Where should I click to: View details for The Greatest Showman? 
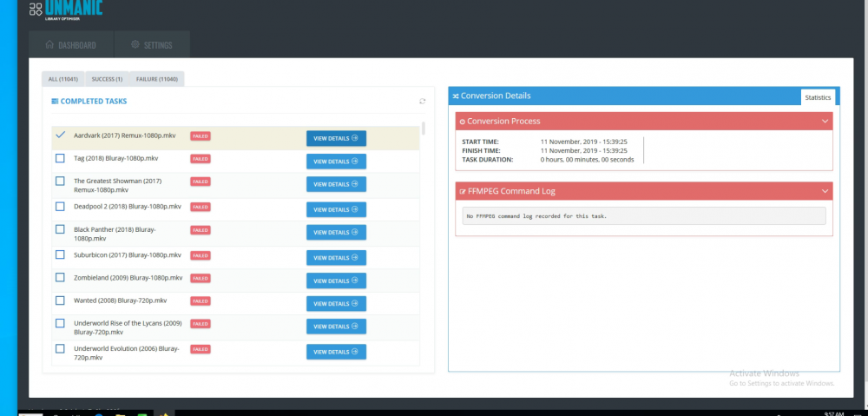click(x=336, y=184)
